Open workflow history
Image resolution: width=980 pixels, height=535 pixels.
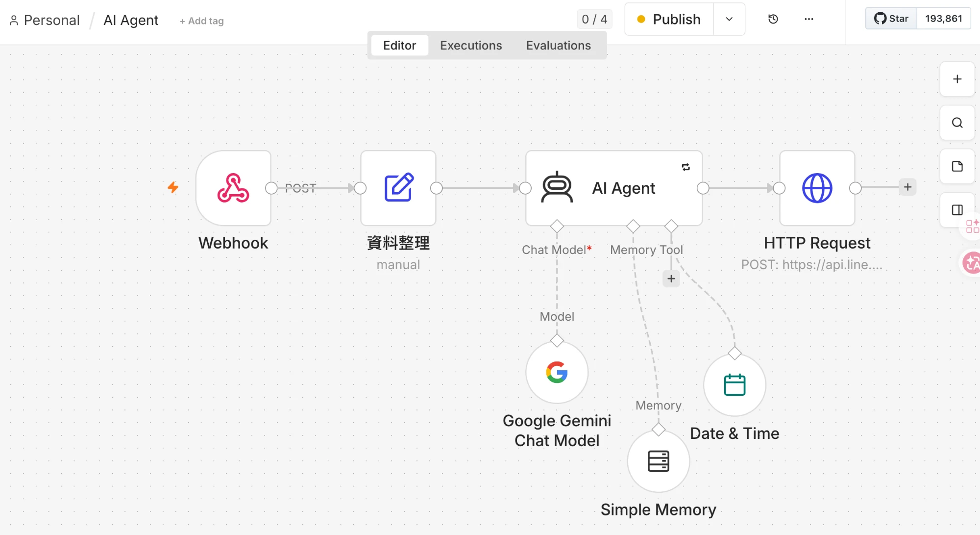click(x=773, y=19)
